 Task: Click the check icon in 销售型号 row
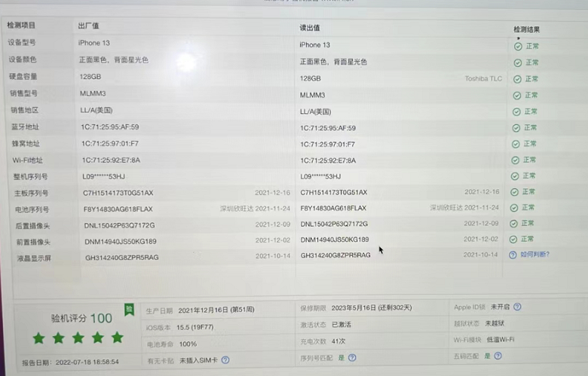[516, 96]
